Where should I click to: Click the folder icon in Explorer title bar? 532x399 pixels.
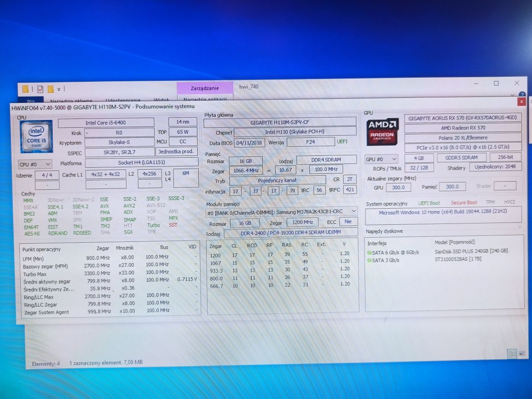[25, 89]
